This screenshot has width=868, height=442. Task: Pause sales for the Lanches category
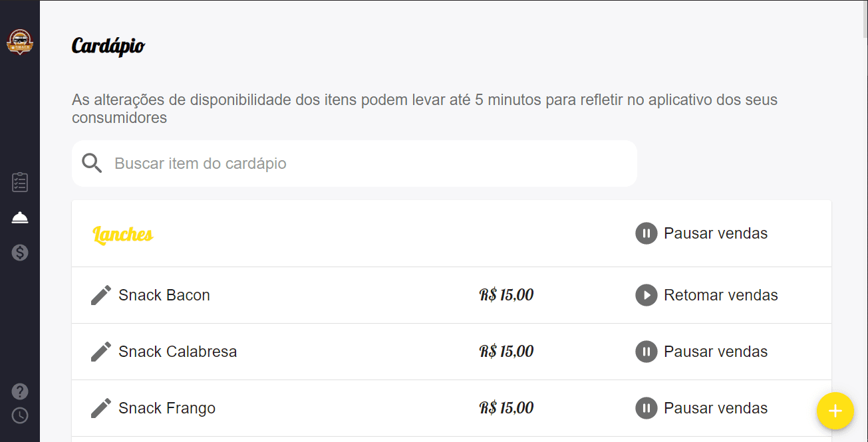[x=702, y=233]
